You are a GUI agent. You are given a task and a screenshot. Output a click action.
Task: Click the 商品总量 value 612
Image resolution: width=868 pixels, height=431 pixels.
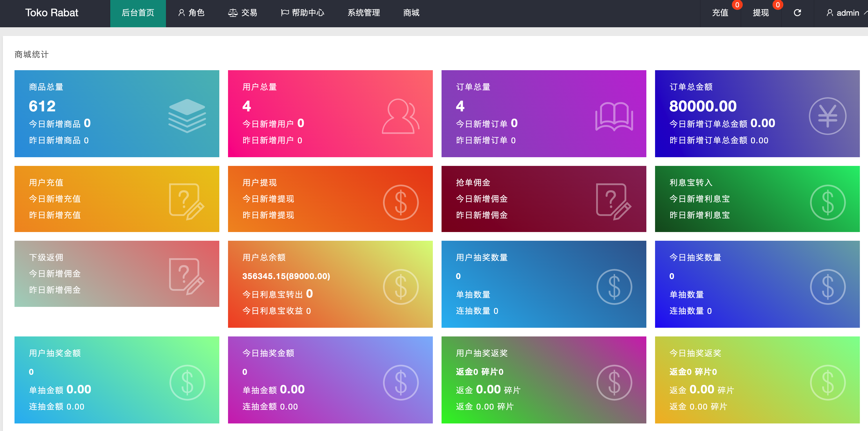42,106
